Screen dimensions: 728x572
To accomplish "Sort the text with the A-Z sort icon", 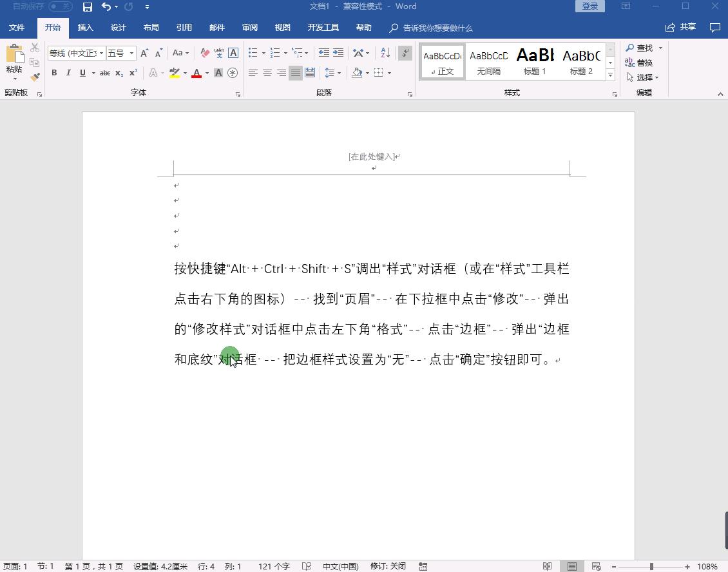I will pos(385,53).
